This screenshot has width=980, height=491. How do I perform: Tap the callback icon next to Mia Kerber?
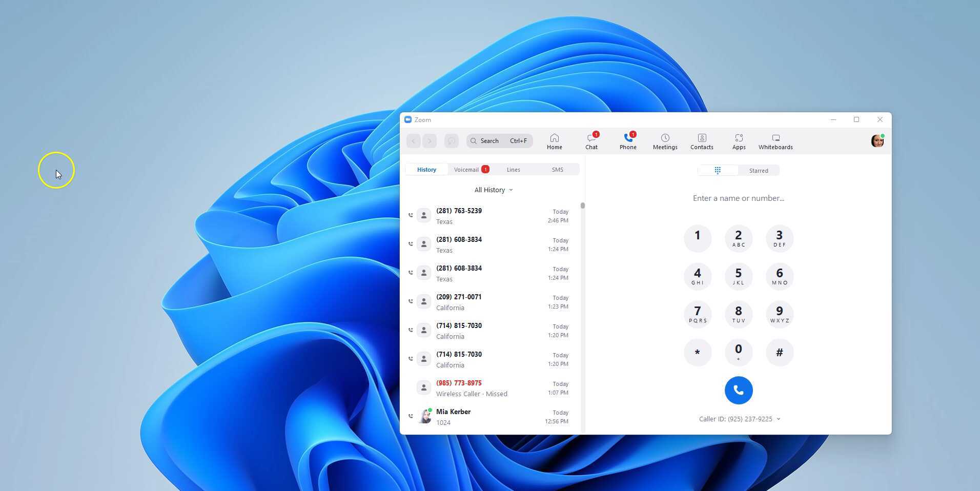(411, 416)
